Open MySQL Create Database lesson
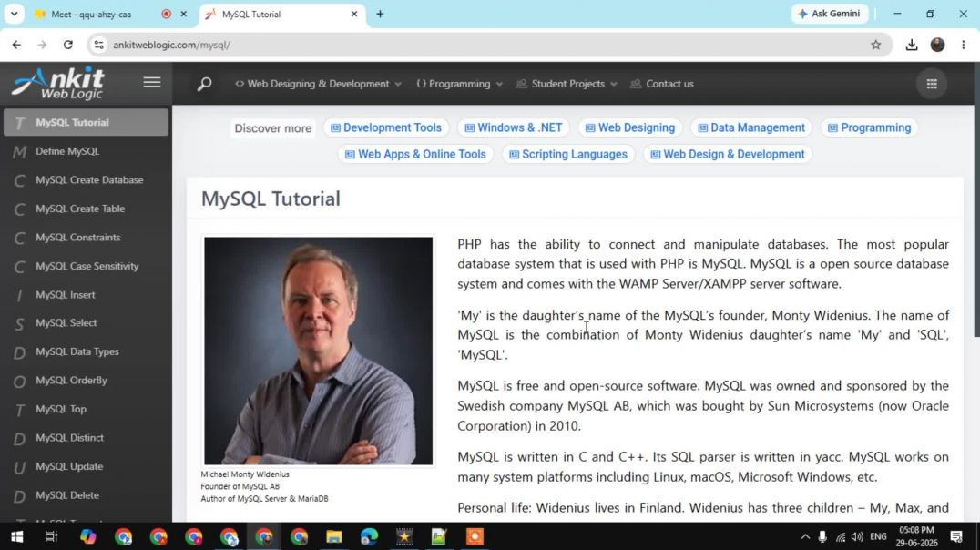The height and width of the screenshot is (550, 980). point(87,180)
